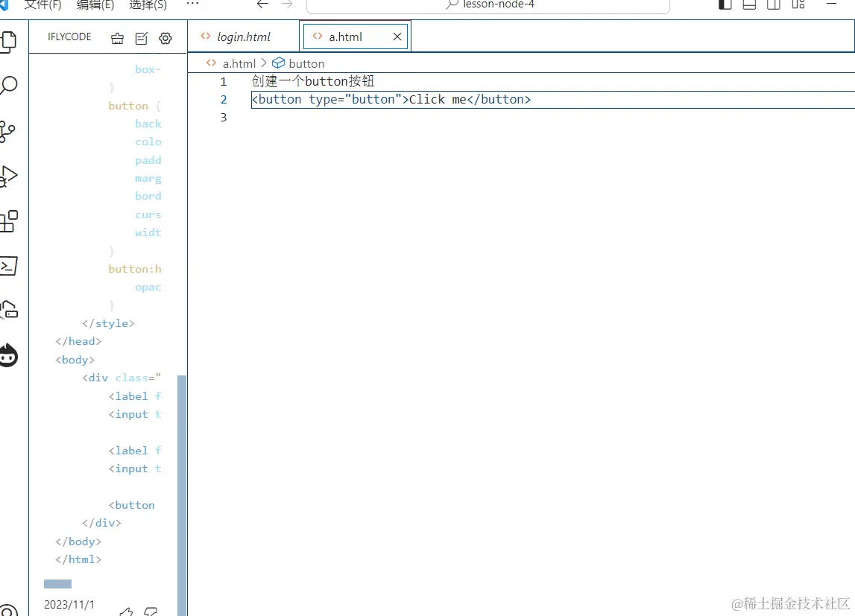
Task: Open the 文件(F) menu
Action: point(43,5)
